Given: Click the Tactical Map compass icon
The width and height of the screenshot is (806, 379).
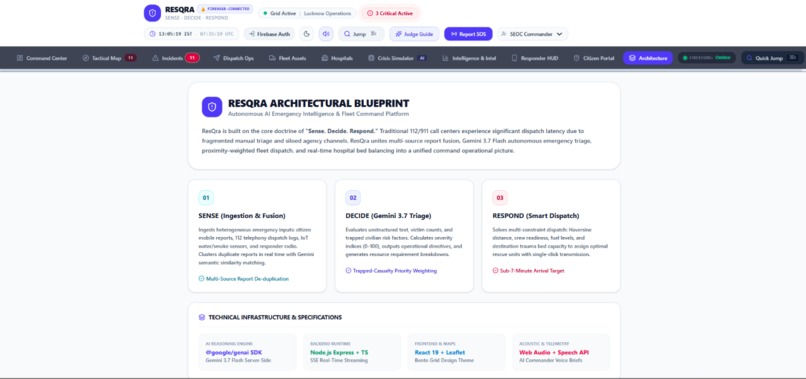Looking at the screenshot, I should click(86, 58).
